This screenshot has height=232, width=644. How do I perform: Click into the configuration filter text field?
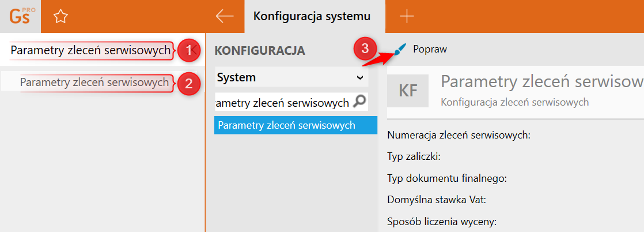coord(282,103)
